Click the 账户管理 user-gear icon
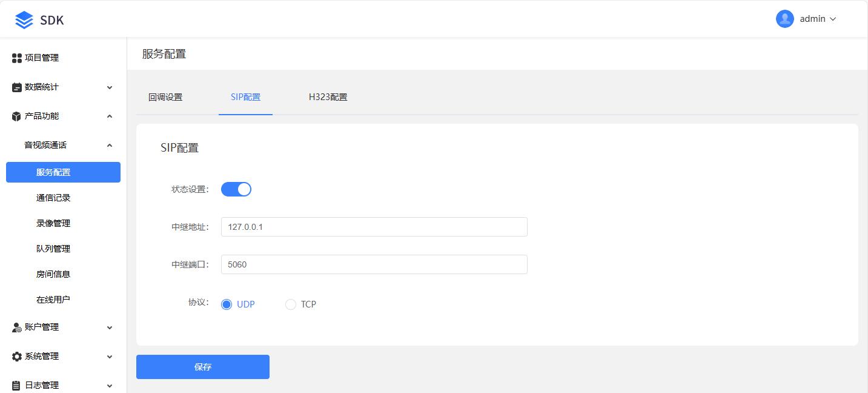This screenshot has height=393, width=868. (x=17, y=327)
